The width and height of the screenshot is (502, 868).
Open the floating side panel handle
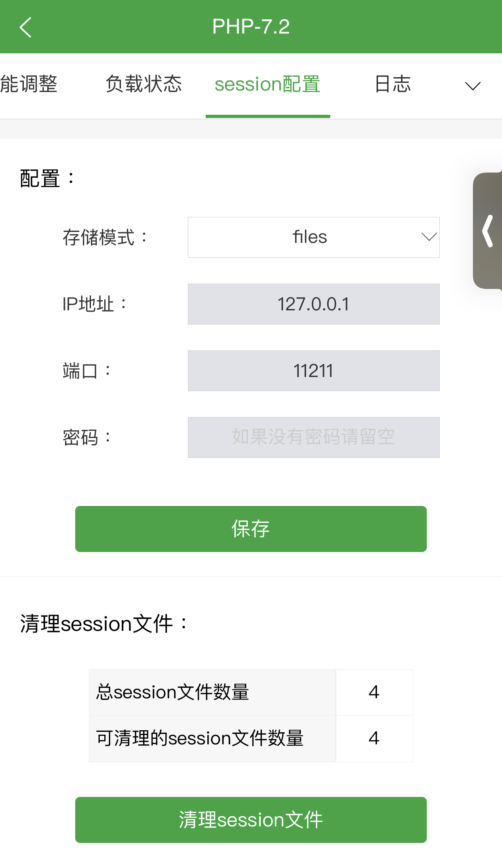(x=488, y=231)
